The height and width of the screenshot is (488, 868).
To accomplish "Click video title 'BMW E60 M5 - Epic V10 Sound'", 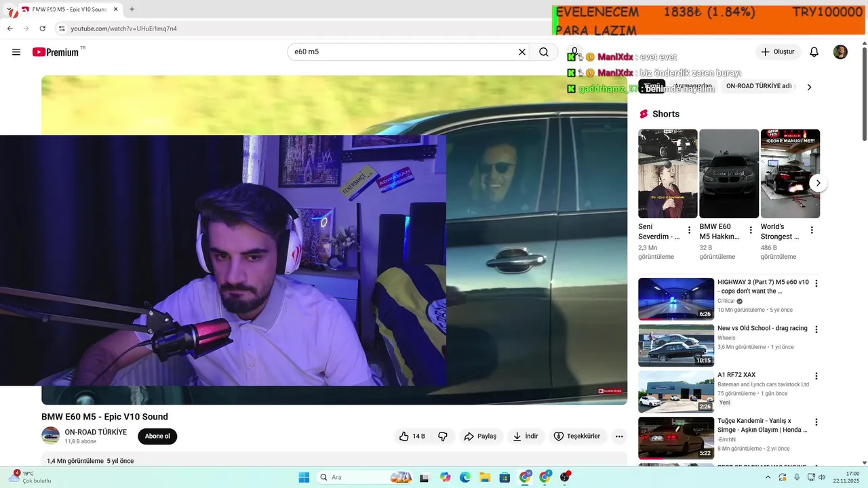I will (104, 417).
